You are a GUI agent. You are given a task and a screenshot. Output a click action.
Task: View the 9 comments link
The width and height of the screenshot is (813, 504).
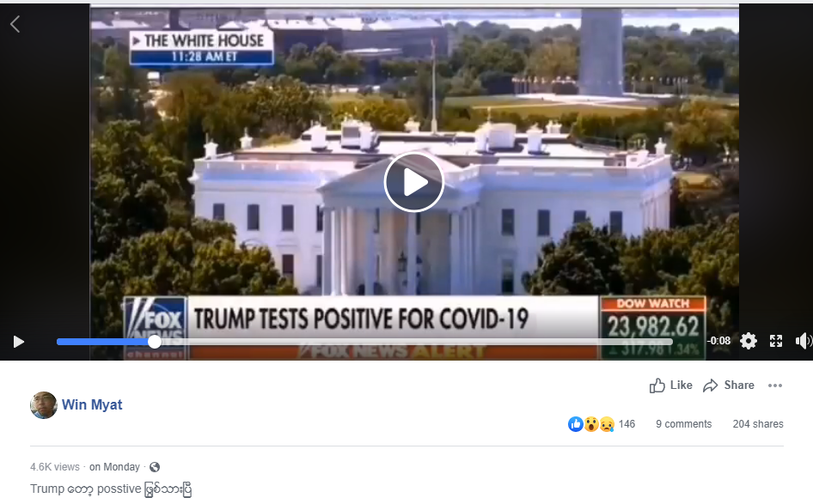click(683, 424)
